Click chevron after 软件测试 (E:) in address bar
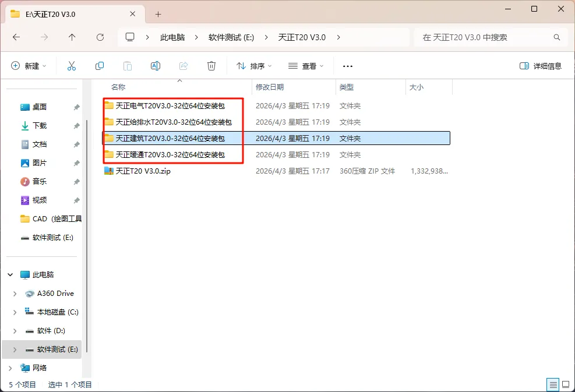 point(266,37)
